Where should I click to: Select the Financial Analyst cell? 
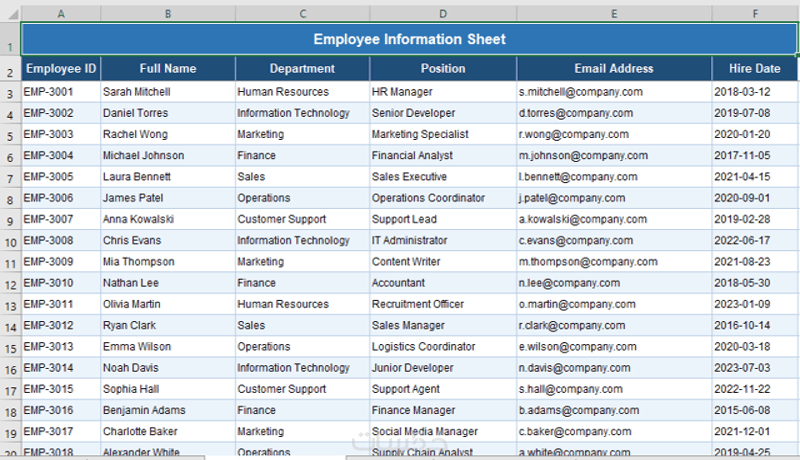(x=443, y=156)
